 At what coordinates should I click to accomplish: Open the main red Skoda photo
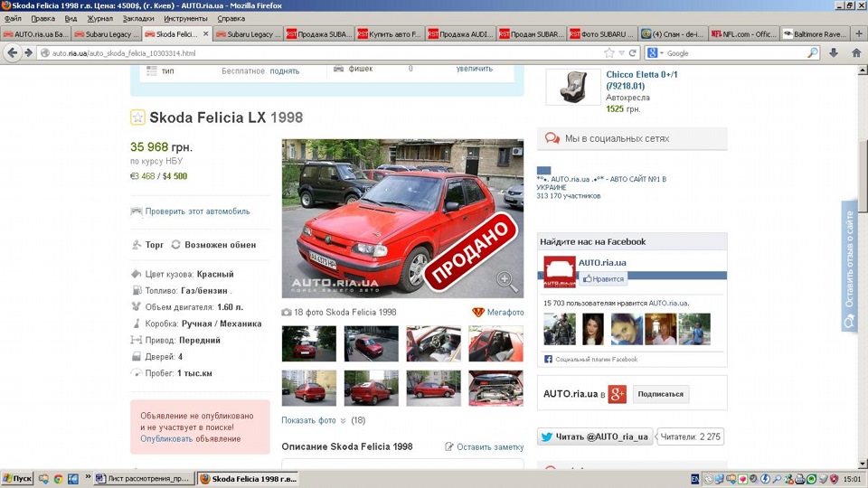pyautogui.click(x=402, y=219)
